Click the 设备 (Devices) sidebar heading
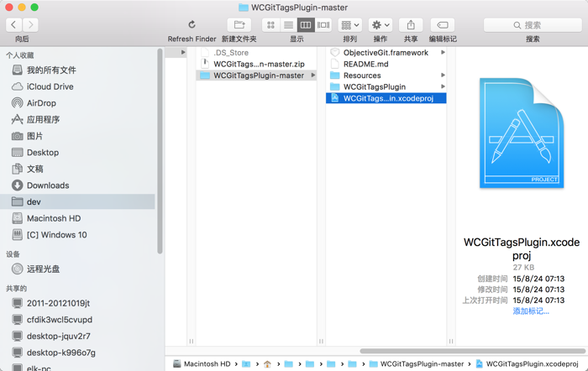588x371 pixels. 13,254
